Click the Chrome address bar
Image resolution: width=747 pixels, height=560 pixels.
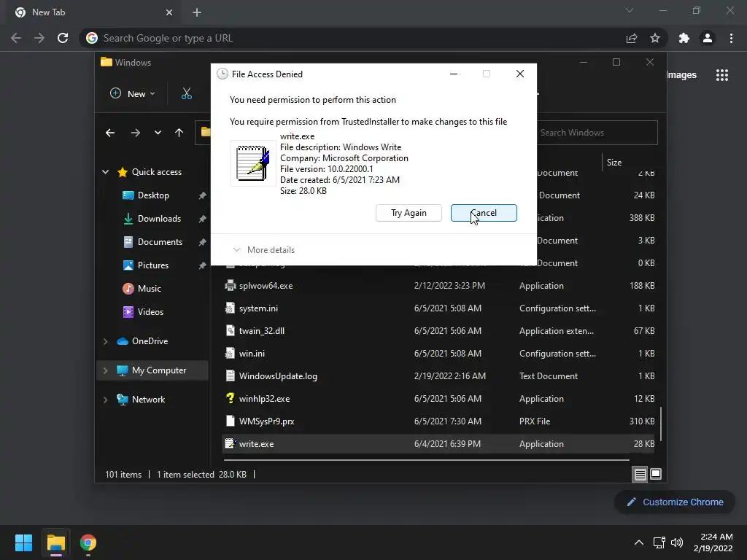click(352, 38)
